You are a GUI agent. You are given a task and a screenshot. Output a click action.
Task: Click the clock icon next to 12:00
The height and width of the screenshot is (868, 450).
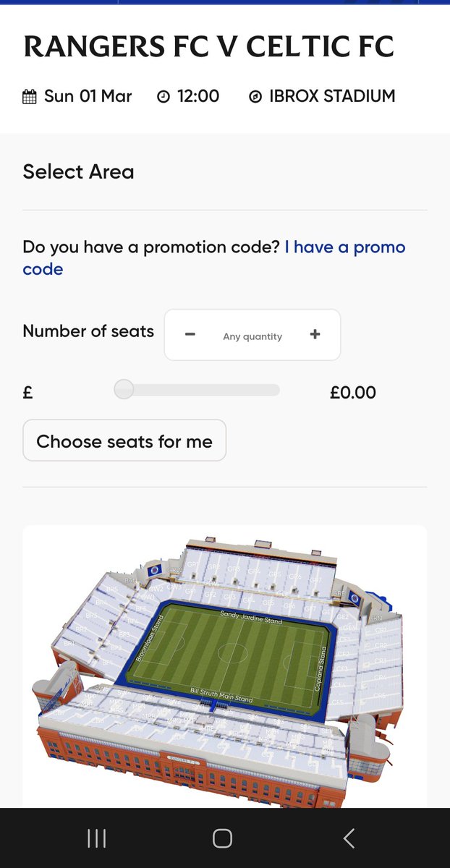(164, 97)
